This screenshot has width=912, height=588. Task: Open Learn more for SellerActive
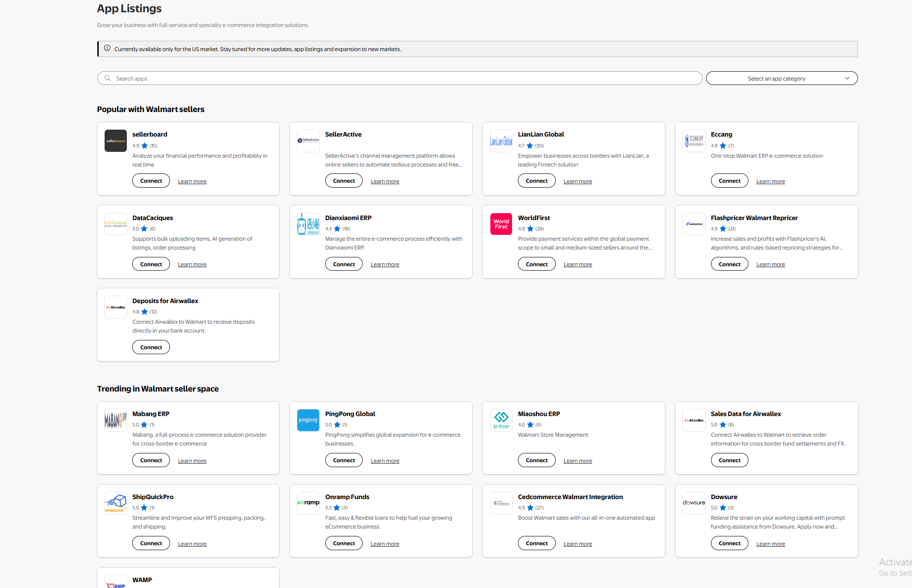(385, 181)
